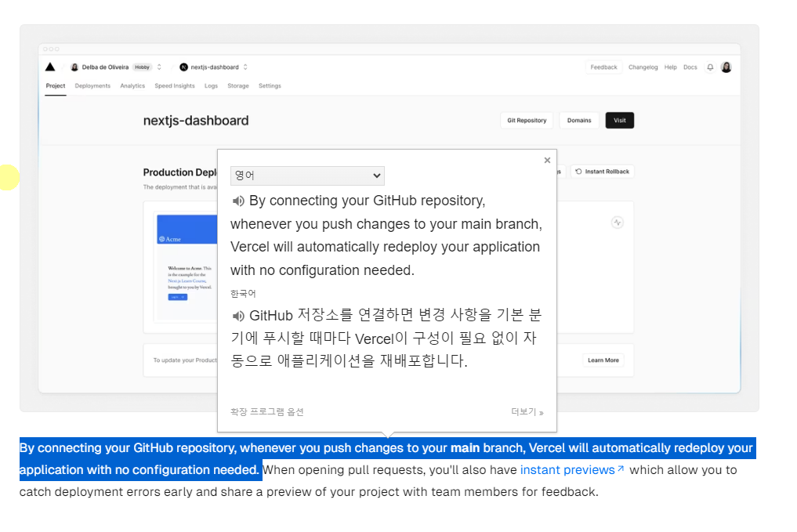Click the notification bell icon

coord(710,67)
